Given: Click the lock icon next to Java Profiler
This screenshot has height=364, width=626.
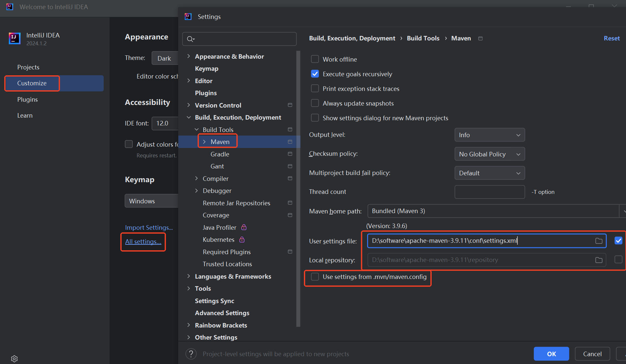Looking at the screenshot, I should coord(244,227).
